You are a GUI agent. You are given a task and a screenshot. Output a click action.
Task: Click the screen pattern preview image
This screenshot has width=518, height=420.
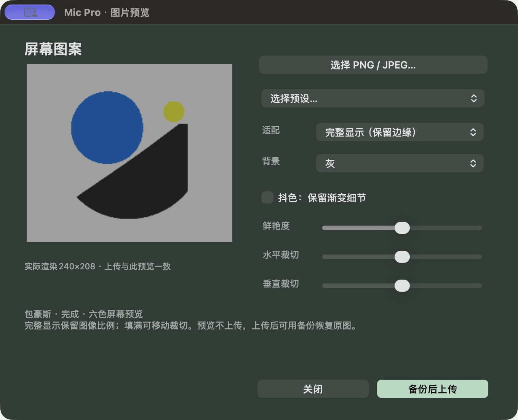tap(129, 153)
